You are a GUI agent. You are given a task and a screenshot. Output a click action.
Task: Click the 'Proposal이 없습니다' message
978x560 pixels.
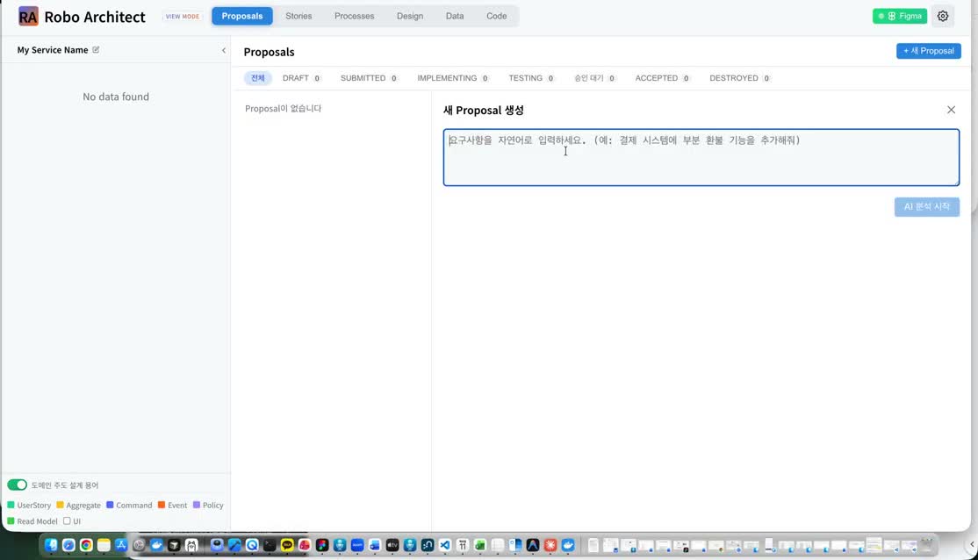(x=284, y=109)
